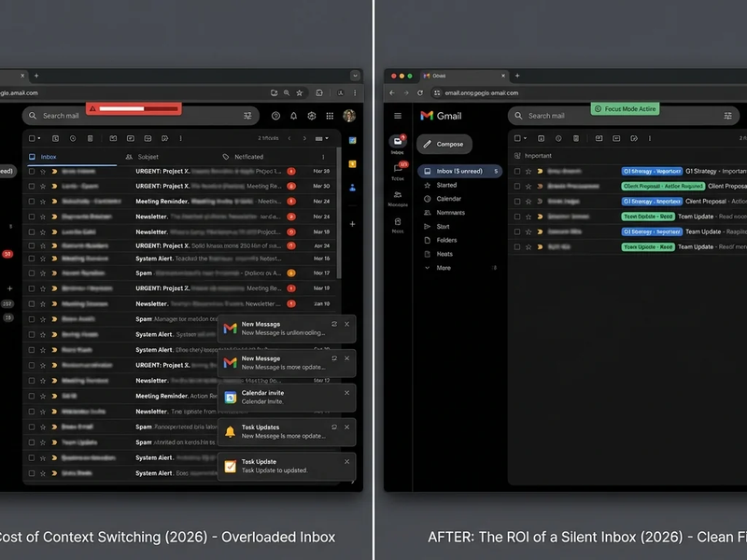This screenshot has width=747, height=560.
Task: Click the Compose button in the right Gmail window
Action: tap(444, 144)
